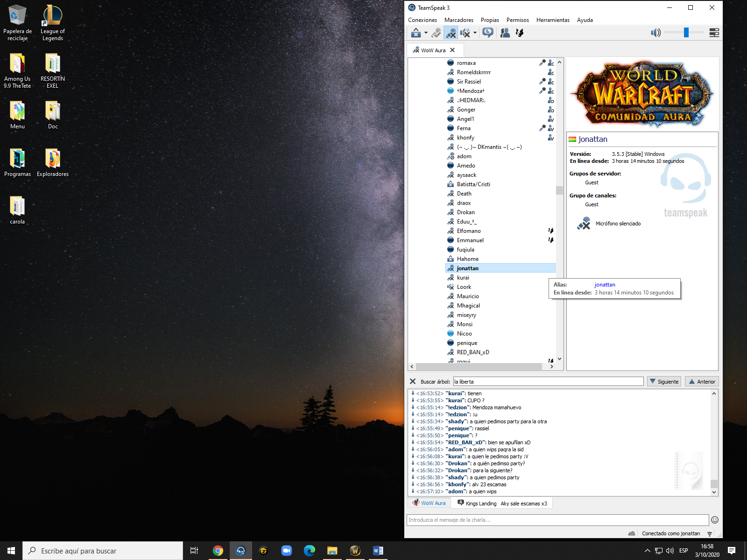Screen dimensions: 747x560
Task: Open League of Legends desktop shortcut
Action: [x=53, y=22]
